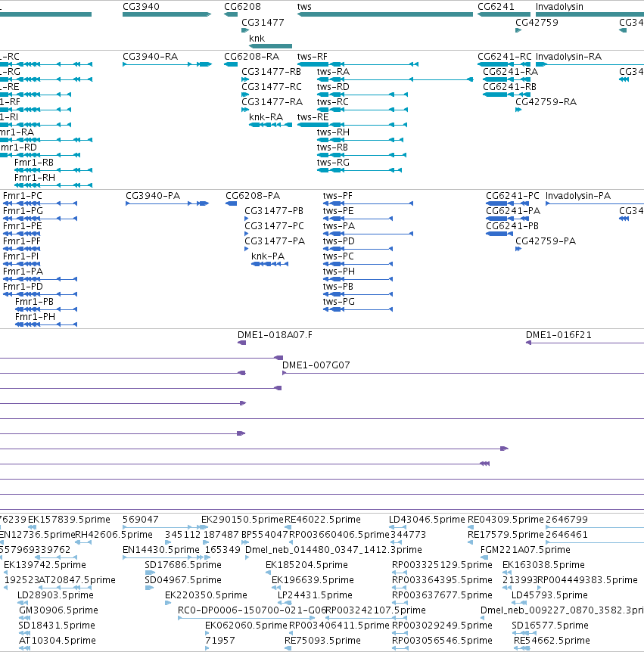Viewport: 644px width, 652px height.
Task: Select protein Fmr1-PC label
Action: coord(23,196)
